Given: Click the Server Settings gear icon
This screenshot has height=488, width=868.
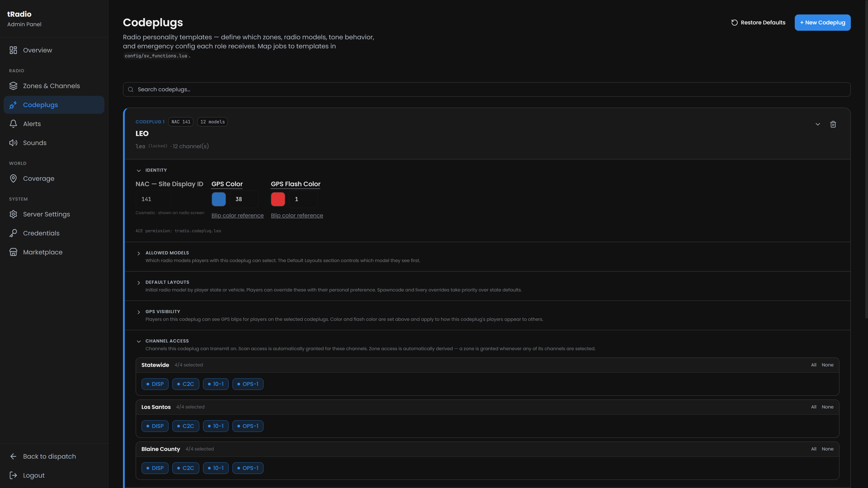Looking at the screenshot, I should click(x=13, y=214).
